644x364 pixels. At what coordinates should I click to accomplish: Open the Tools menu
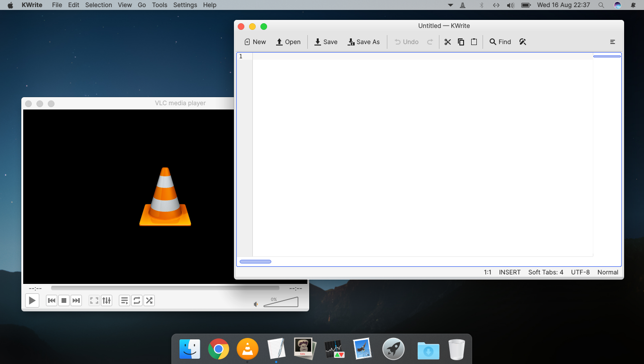[160, 5]
